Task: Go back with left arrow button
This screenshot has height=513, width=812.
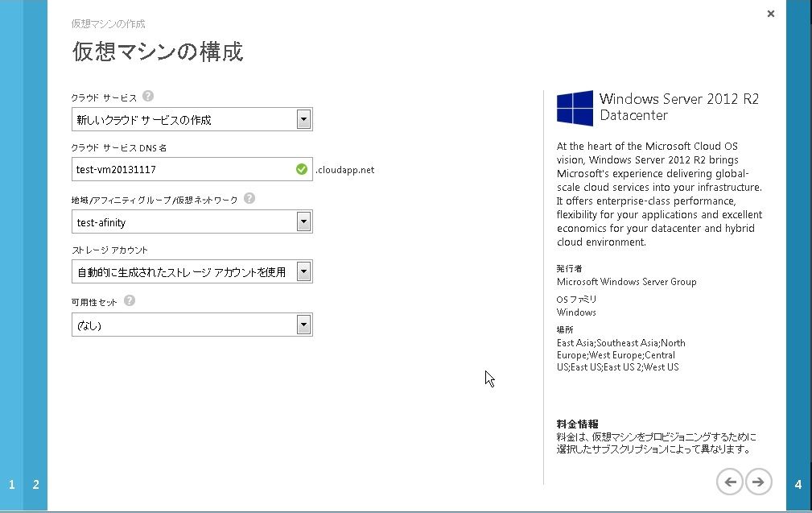Action: (x=730, y=482)
